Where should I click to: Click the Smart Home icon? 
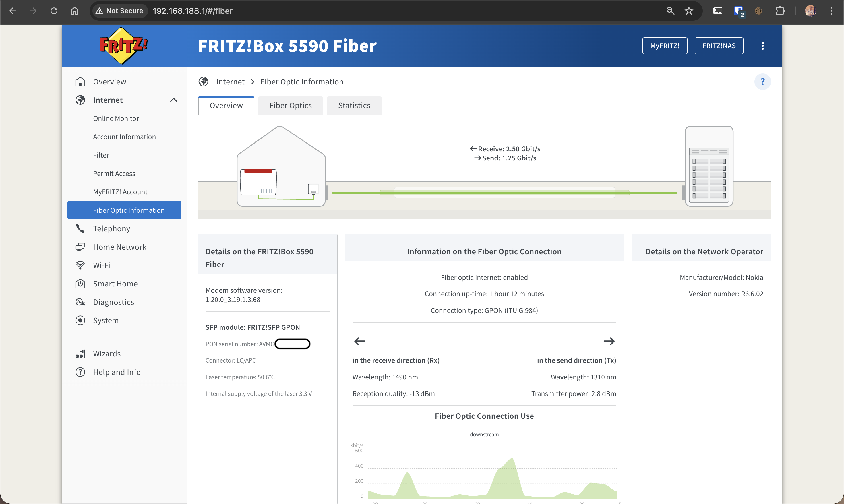(80, 284)
